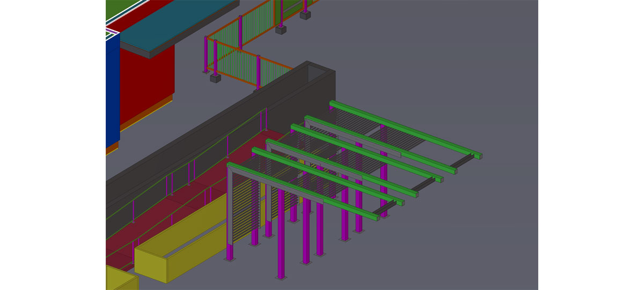Select the front-most green pergola beam

click(301, 190)
